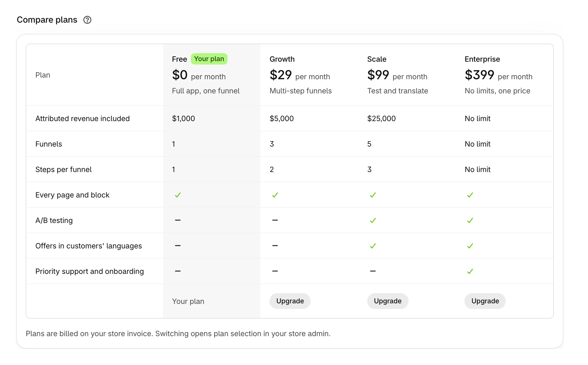Click languages dash in Growth column
588x365 pixels.
[275, 246]
